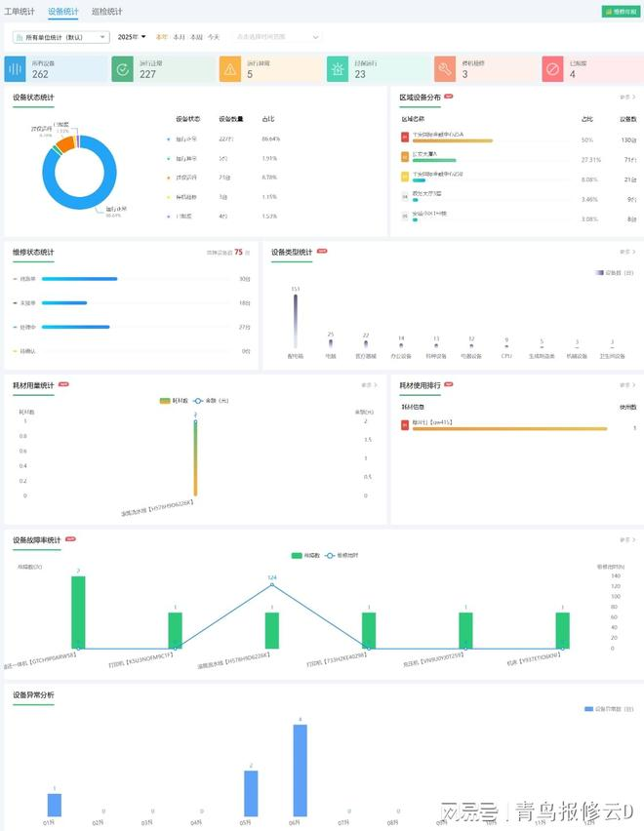Image resolution: width=644 pixels, height=831 pixels.
Task: Click the orange wrench repair icon
Action: [445, 69]
